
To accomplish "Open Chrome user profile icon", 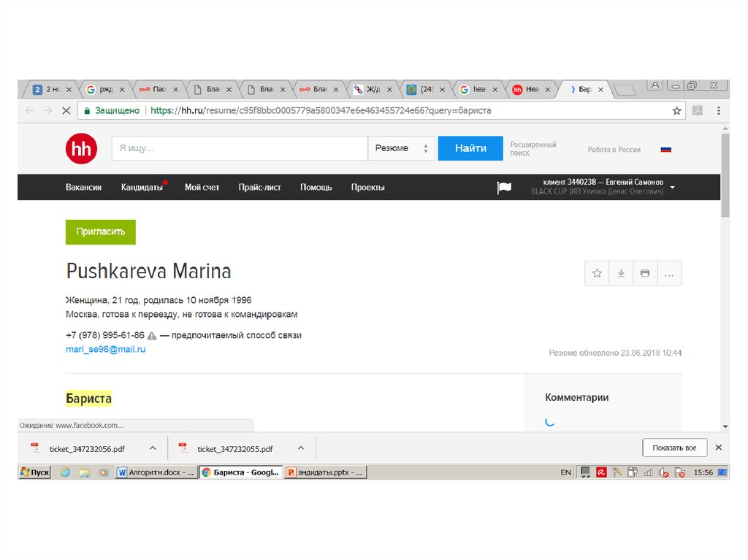I will (x=655, y=85).
